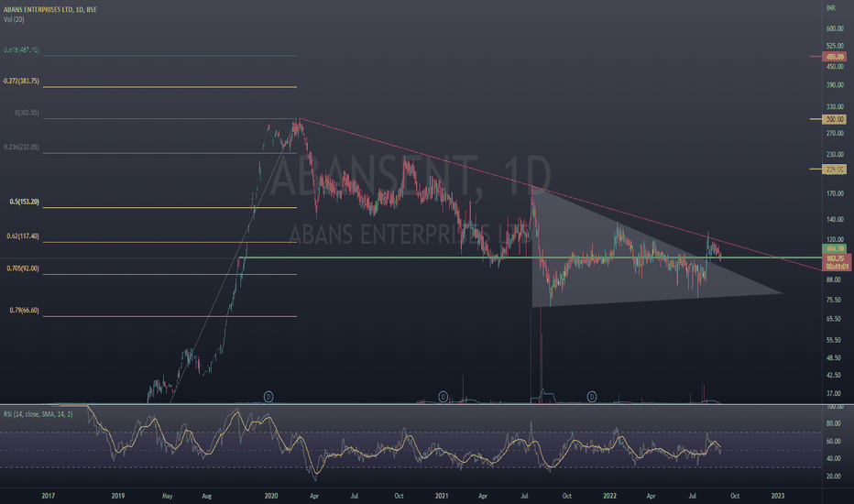This screenshot has height=504, width=854.
Task: Select the Vol (20) indicator label
Action: 14,19
